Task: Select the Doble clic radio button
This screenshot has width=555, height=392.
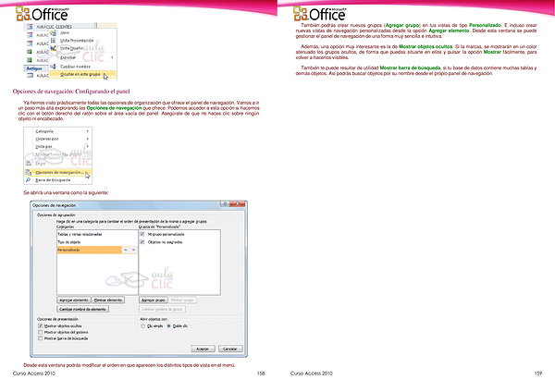Action: [x=169, y=327]
